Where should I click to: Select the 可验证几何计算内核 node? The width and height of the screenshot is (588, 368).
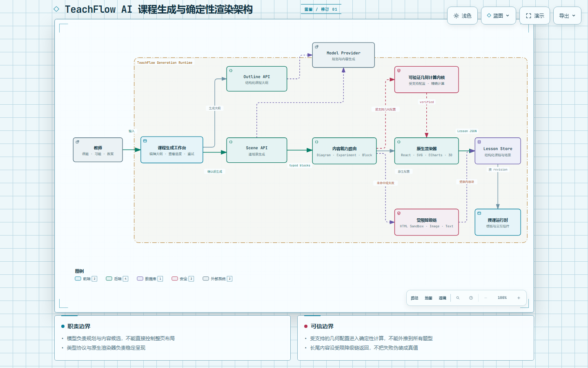[x=427, y=80]
